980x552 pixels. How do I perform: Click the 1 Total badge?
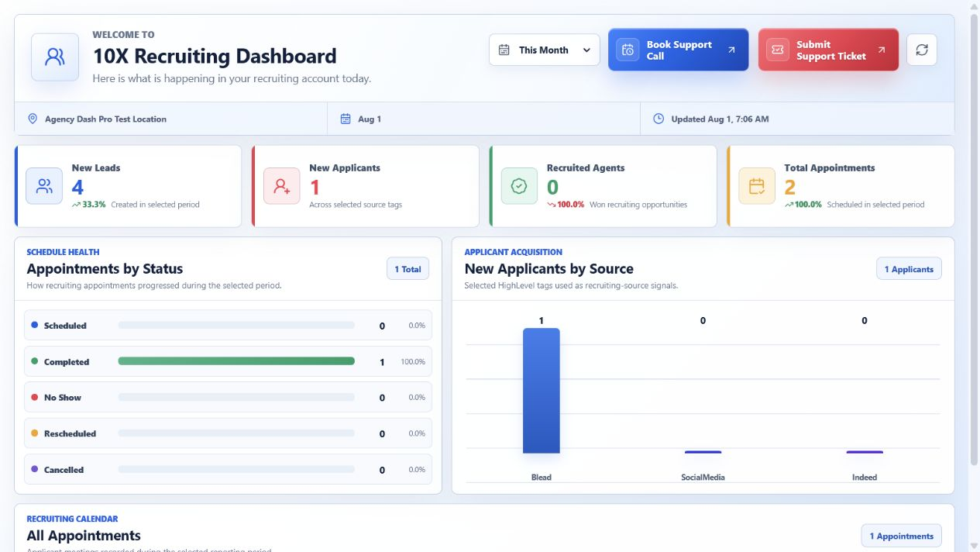pos(407,269)
